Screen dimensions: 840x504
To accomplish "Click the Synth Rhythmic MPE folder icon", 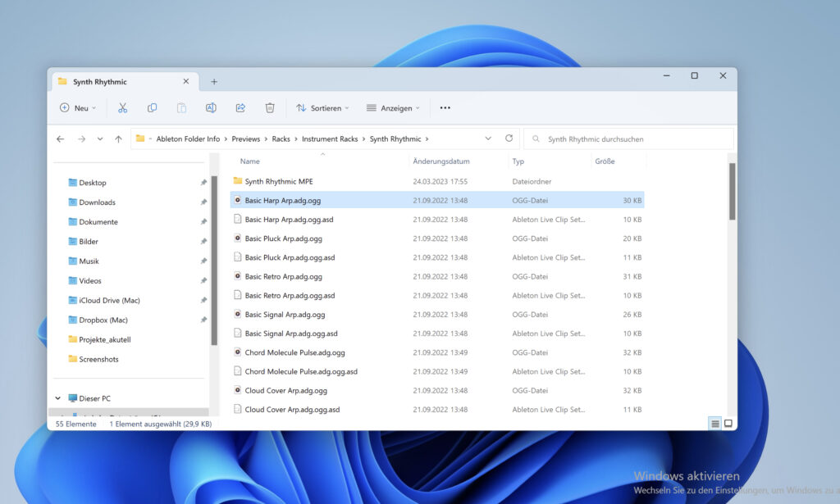I will pos(237,181).
